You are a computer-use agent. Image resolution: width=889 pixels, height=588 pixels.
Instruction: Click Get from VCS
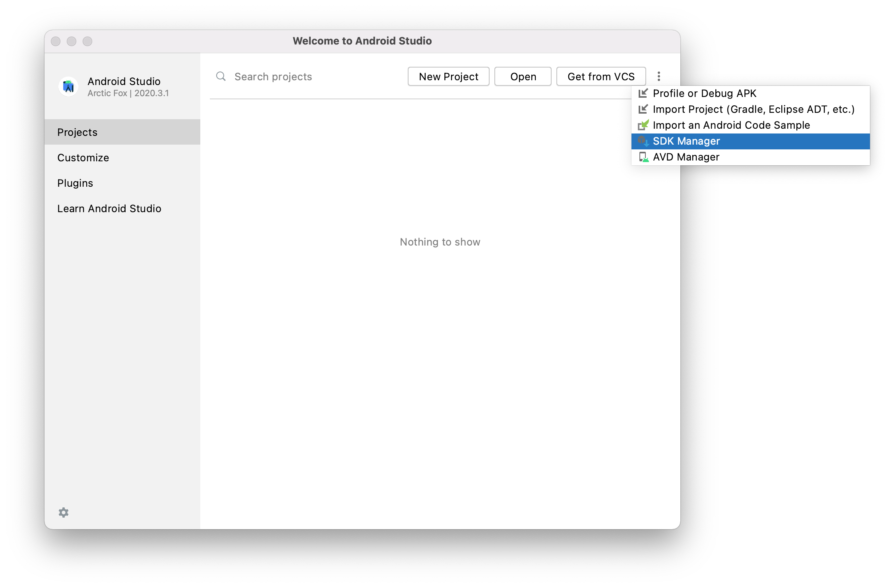pyautogui.click(x=601, y=76)
